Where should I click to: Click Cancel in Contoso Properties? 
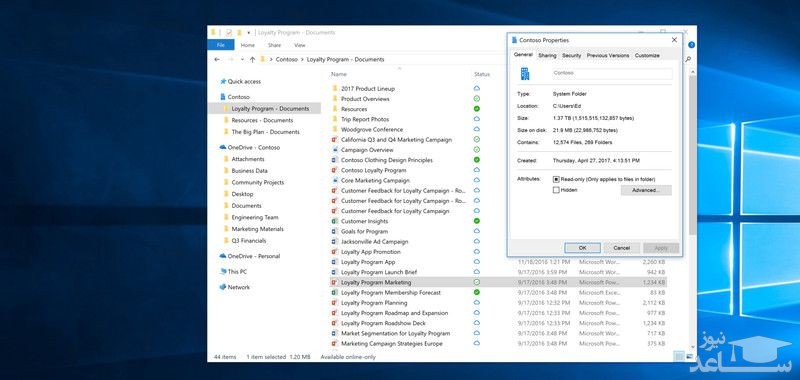click(x=621, y=248)
